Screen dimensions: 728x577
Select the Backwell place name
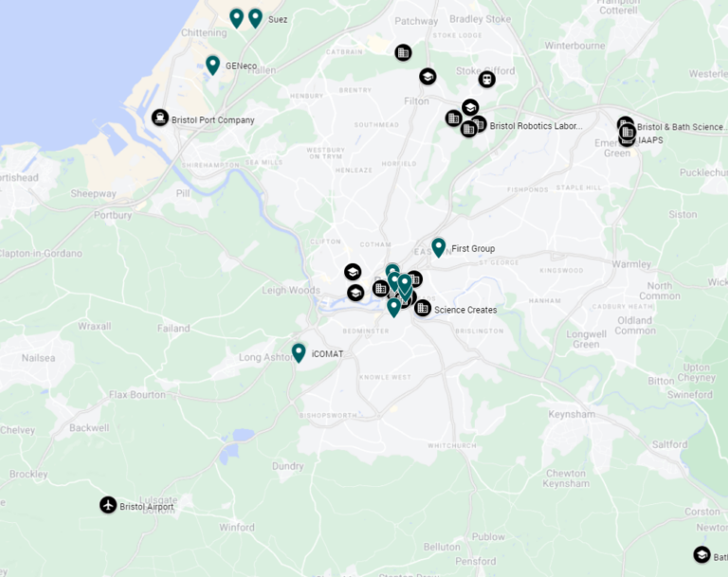(89, 427)
